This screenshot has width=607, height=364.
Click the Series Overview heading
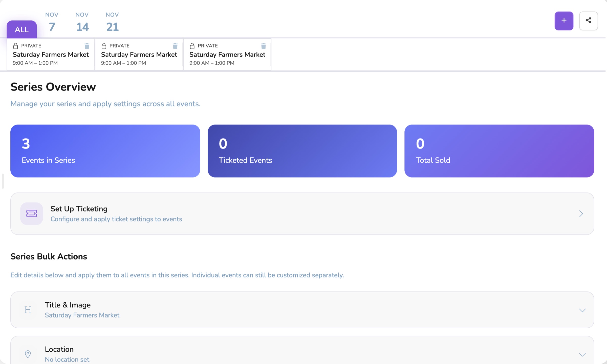click(53, 87)
